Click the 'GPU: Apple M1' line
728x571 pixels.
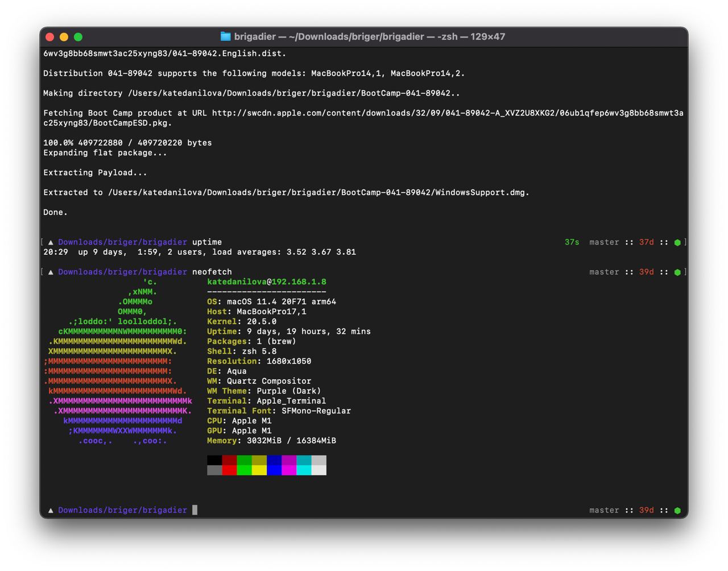point(239,431)
